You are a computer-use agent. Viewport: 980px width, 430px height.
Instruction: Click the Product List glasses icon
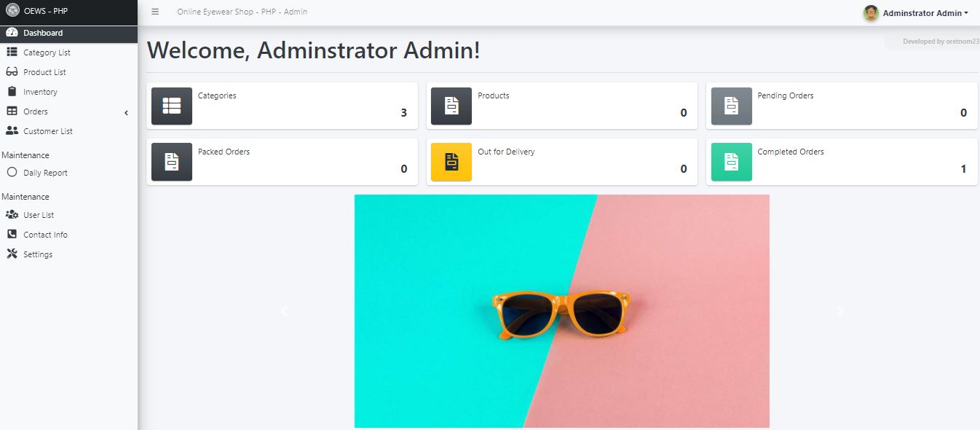pos(12,71)
